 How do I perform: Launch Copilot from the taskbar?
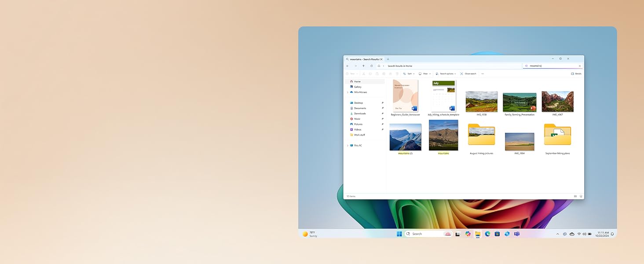coord(468,234)
